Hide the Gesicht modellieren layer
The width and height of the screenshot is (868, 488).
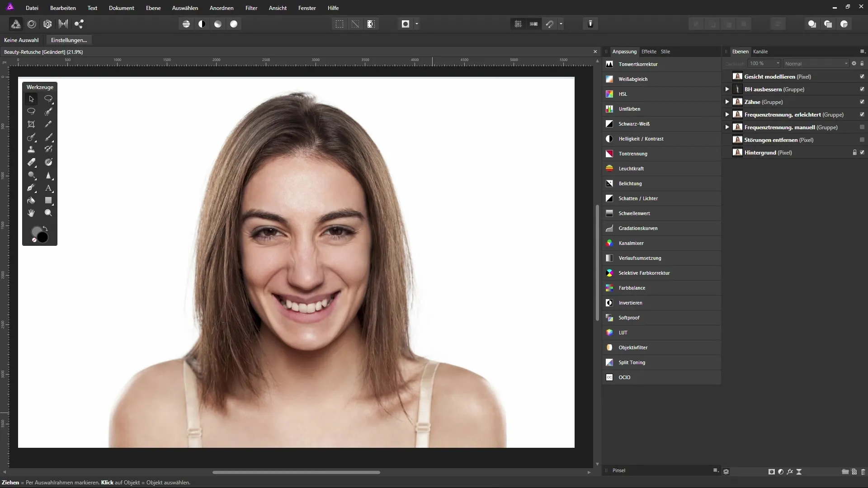(x=862, y=76)
